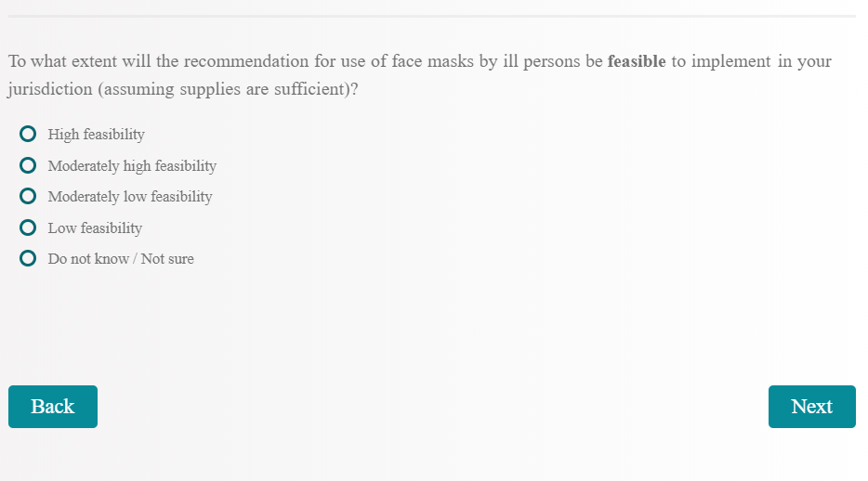Image resolution: width=868 pixels, height=481 pixels.
Task: Click the 'High feasibility' option label text
Action: (x=96, y=135)
